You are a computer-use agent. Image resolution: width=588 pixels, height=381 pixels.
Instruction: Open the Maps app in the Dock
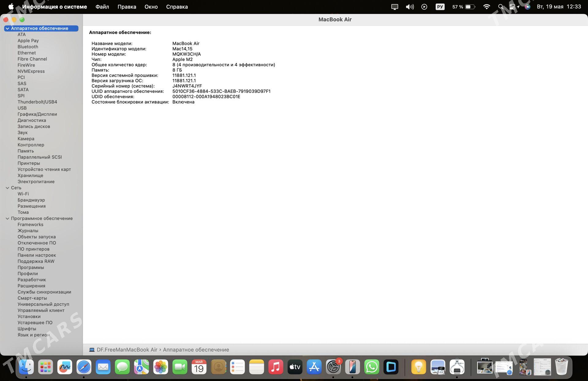point(141,367)
